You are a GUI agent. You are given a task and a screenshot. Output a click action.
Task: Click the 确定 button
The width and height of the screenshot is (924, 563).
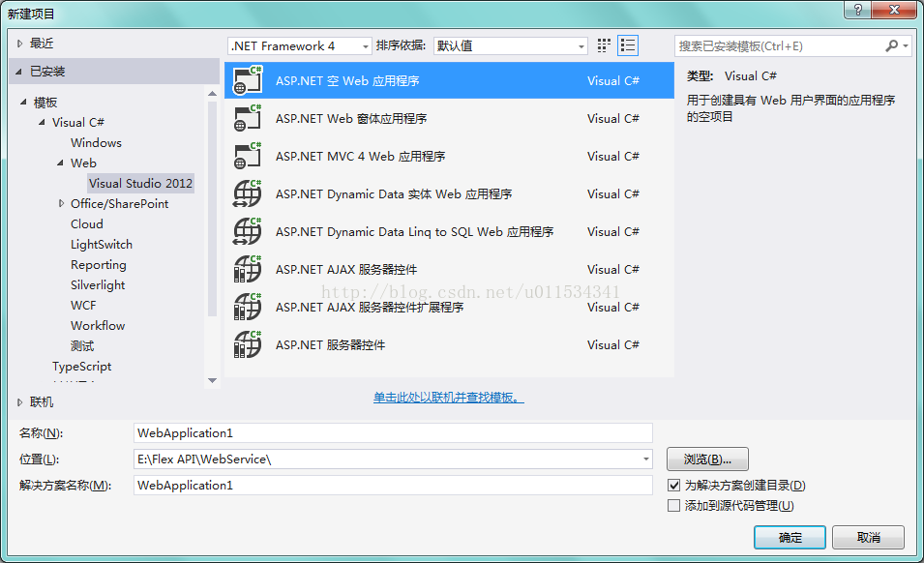[x=790, y=537]
